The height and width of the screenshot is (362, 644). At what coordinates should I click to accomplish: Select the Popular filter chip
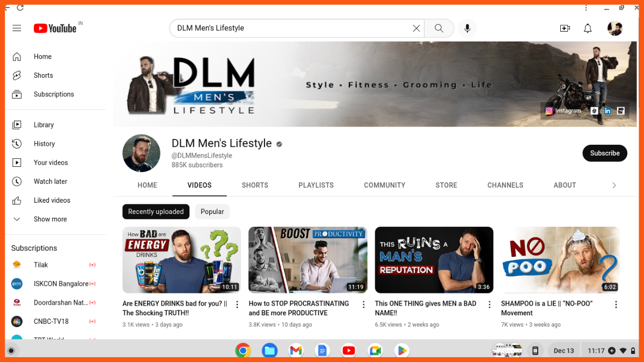point(212,211)
